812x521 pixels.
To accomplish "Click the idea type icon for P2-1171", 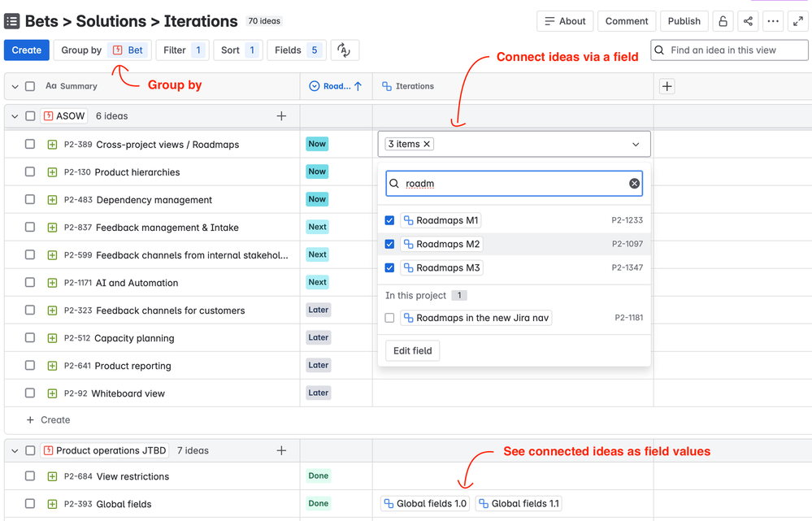I will pos(52,283).
